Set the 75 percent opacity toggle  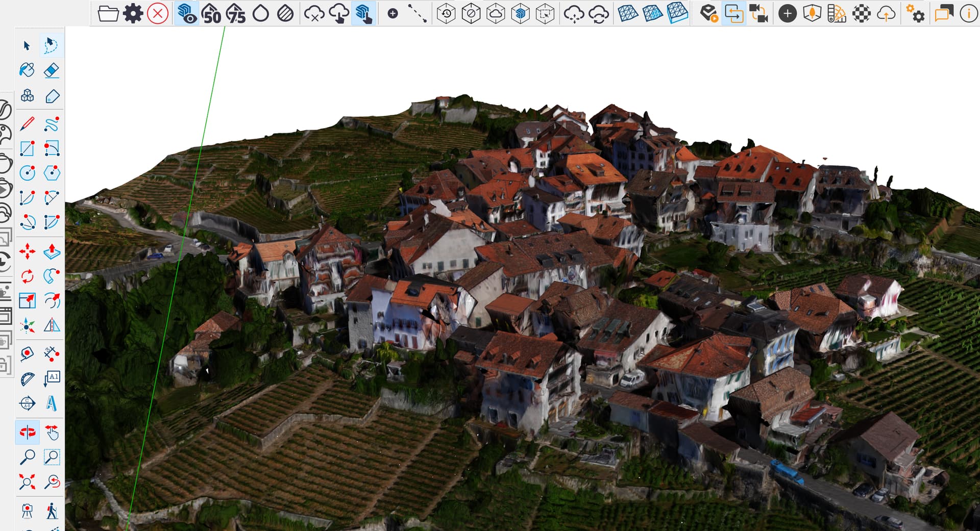236,14
